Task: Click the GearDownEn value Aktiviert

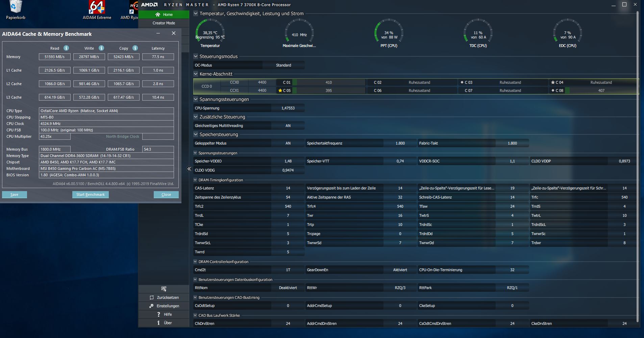Action: [x=400, y=270]
